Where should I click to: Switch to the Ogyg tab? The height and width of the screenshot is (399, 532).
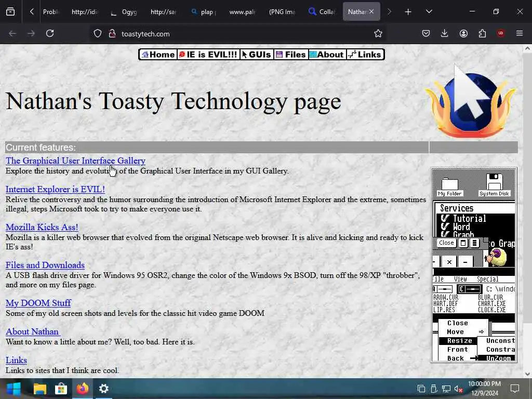125,12
